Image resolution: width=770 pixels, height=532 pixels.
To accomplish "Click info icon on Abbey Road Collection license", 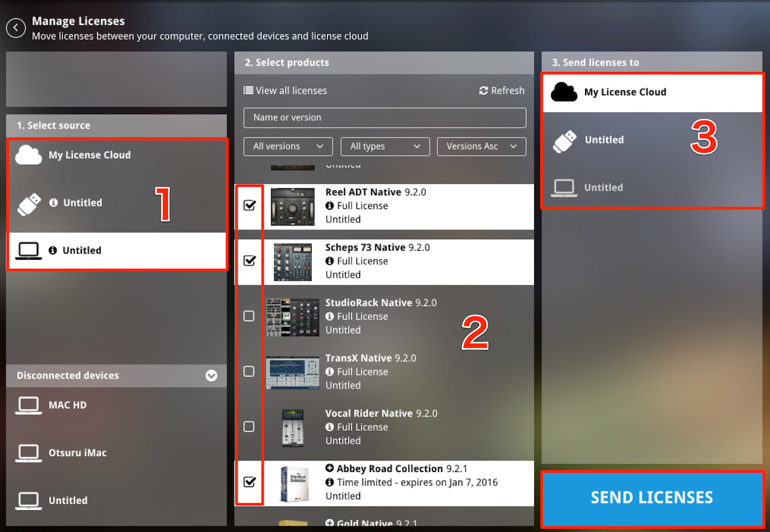I will coord(330,482).
